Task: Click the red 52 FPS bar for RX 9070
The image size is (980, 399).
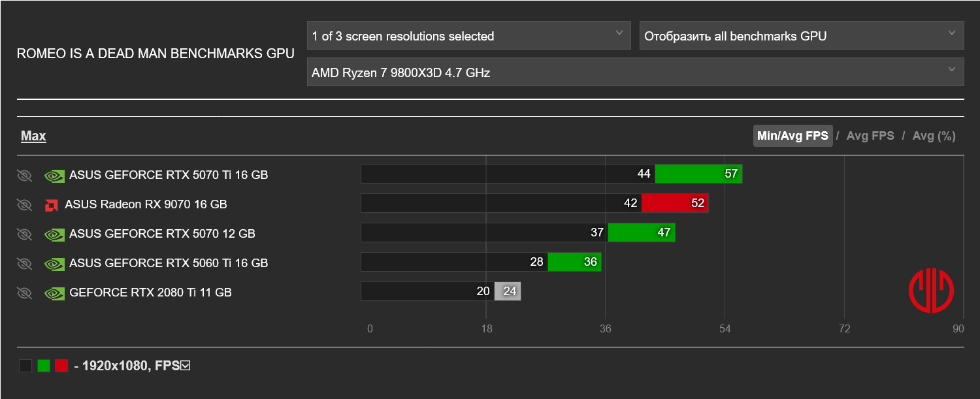Action: pyautogui.click(x=675, y=203)
